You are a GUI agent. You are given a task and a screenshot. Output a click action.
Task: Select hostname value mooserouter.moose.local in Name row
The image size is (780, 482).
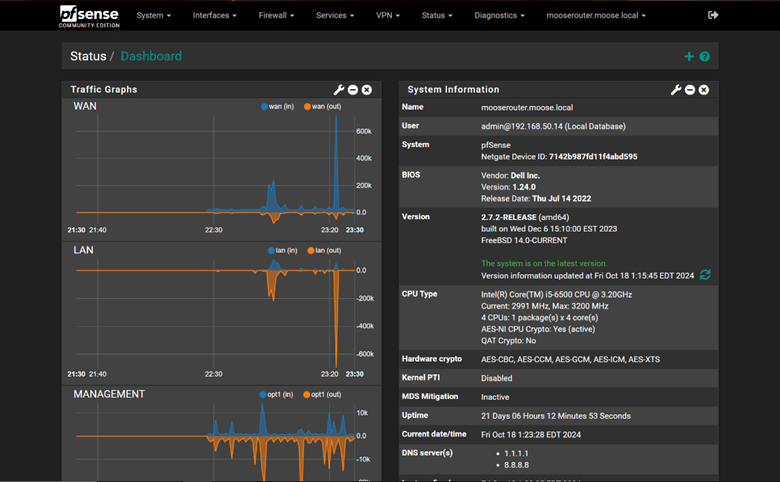527,107
